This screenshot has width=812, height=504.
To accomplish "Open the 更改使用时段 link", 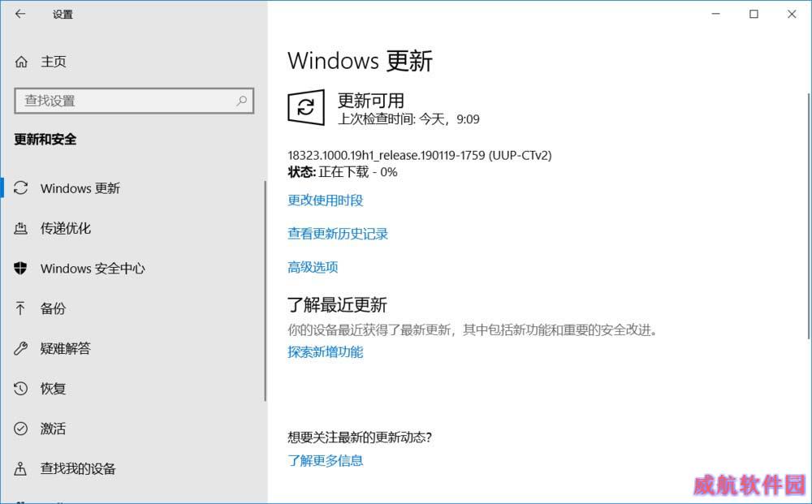I will (x=326, y=200).
